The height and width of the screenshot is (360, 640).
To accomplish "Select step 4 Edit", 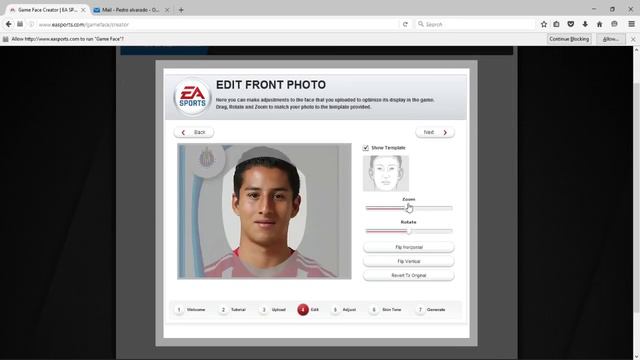I will click(x=308, y=310).
